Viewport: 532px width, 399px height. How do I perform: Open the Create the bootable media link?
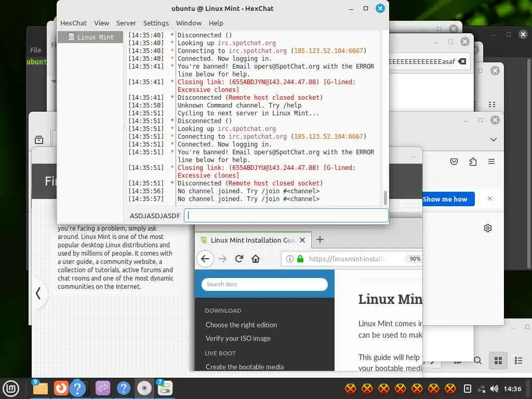tap(244, 367)
